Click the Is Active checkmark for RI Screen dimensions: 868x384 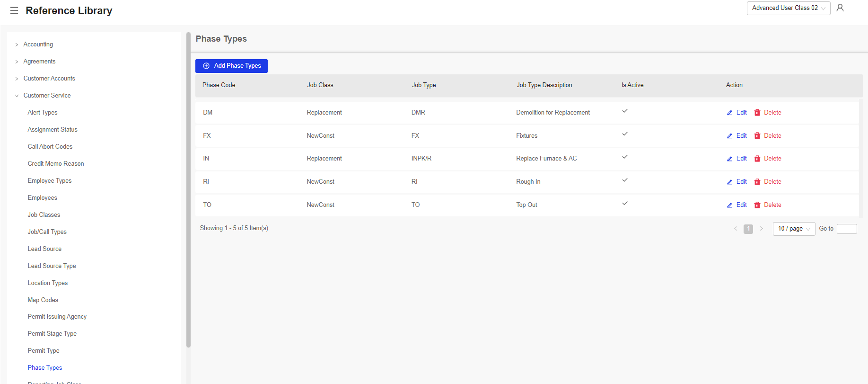[x=625, y=180]
